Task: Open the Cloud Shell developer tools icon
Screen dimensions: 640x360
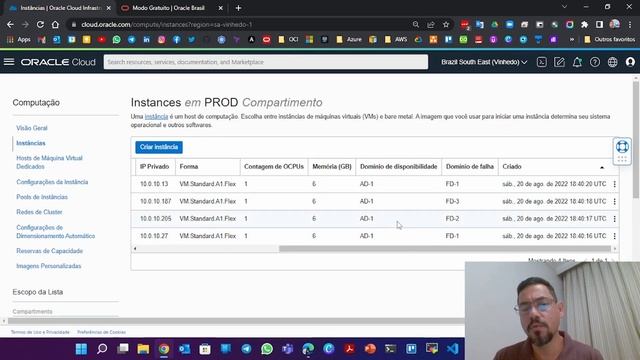Action: [542, 62]
